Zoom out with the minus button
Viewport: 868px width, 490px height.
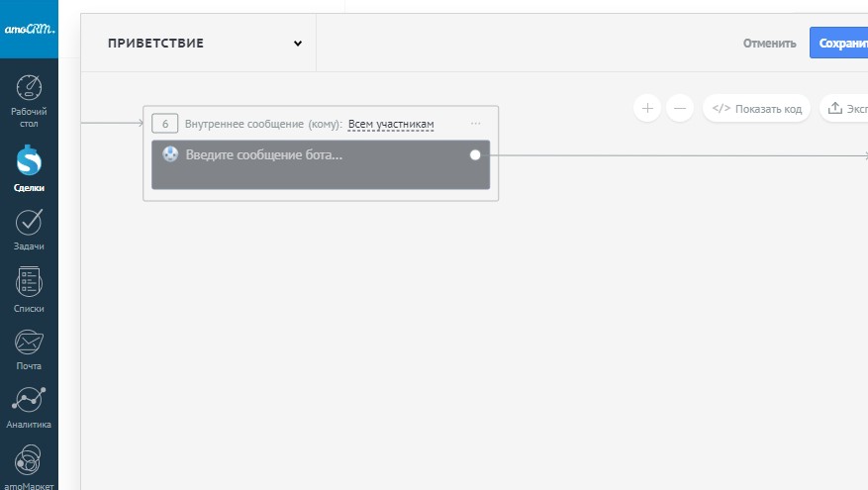coord(680,108)
